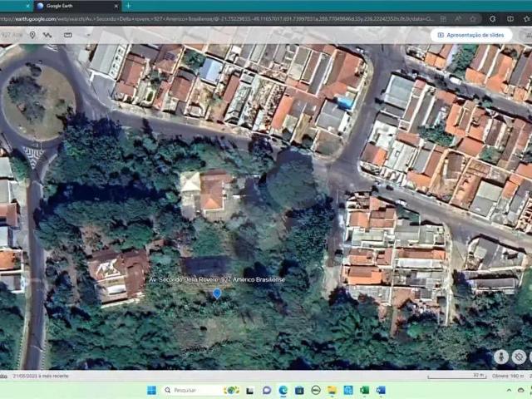Click the Av. Secondo Della Rovere 927 label
This screenshot has width=532, height=399.
pyautogui.click(x=217, y=279)
